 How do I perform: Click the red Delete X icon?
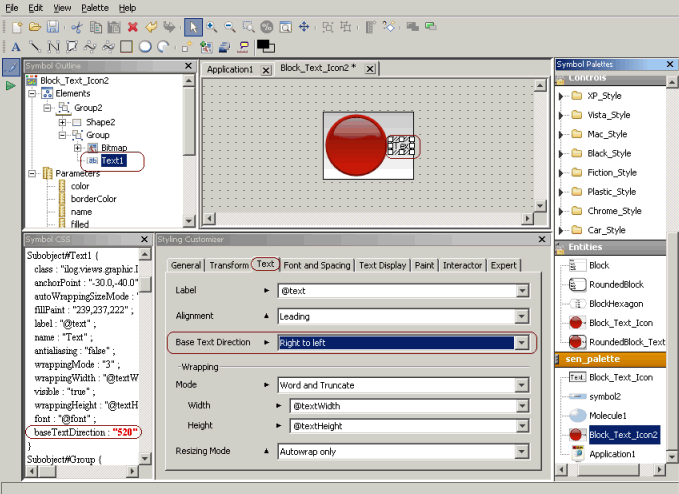[x=132, y=26]
